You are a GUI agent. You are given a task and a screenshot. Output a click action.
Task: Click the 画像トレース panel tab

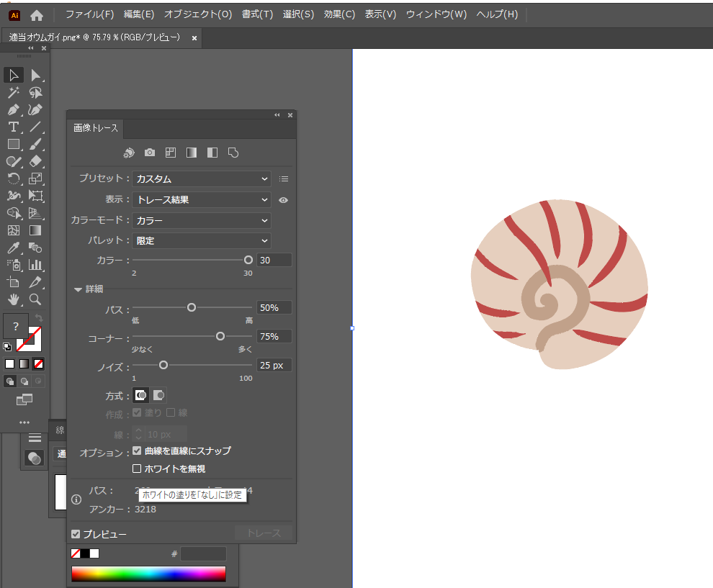pyautogui.click(x=96, y=128)
